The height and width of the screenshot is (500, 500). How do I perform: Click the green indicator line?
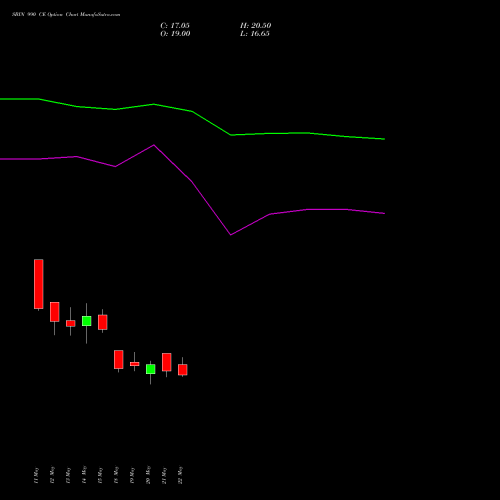point(192,111)
